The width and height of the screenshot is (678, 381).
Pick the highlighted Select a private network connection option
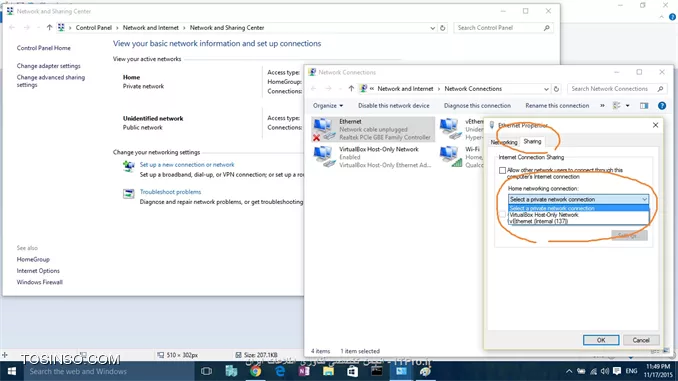click(x=578, y=208)
